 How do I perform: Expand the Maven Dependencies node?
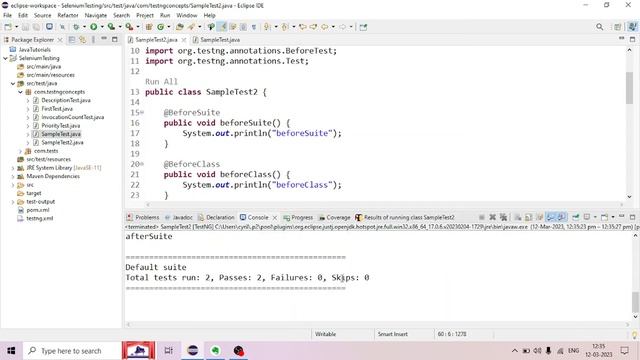click(x=13, y=176)
